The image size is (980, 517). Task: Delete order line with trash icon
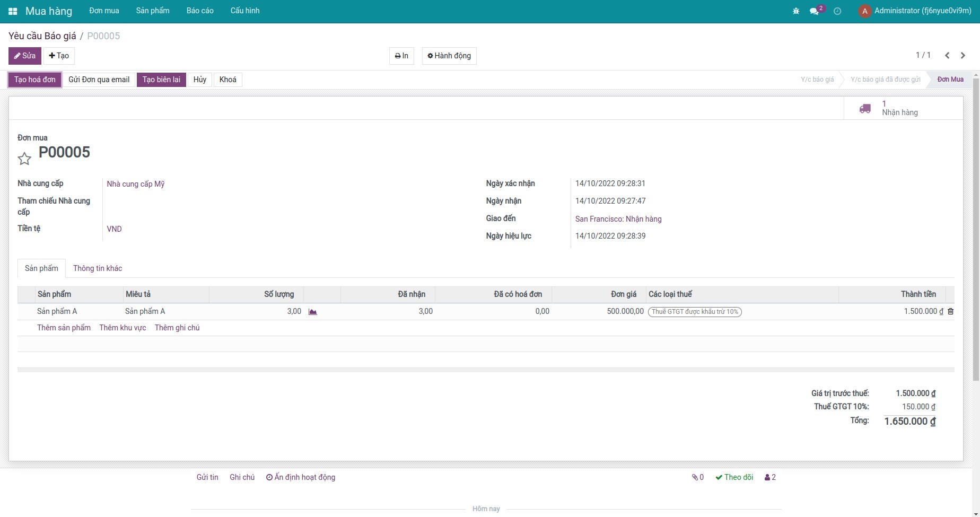click(x=950, y=312)
